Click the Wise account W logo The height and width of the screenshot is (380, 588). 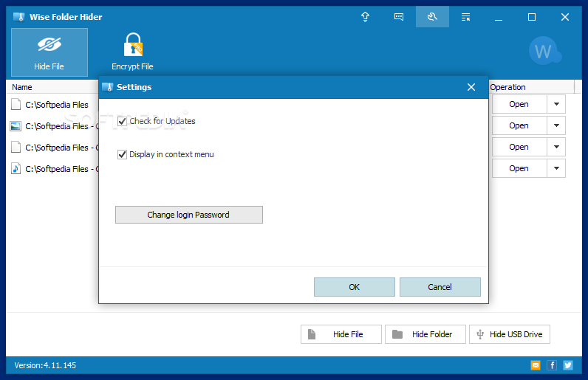coord(544,51)
